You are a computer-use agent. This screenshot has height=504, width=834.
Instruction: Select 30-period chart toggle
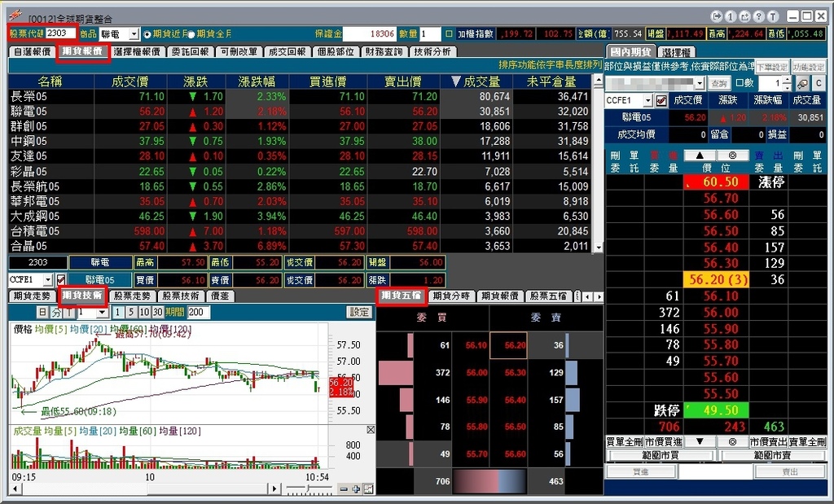pyautogui.click(x=157, y=312)
